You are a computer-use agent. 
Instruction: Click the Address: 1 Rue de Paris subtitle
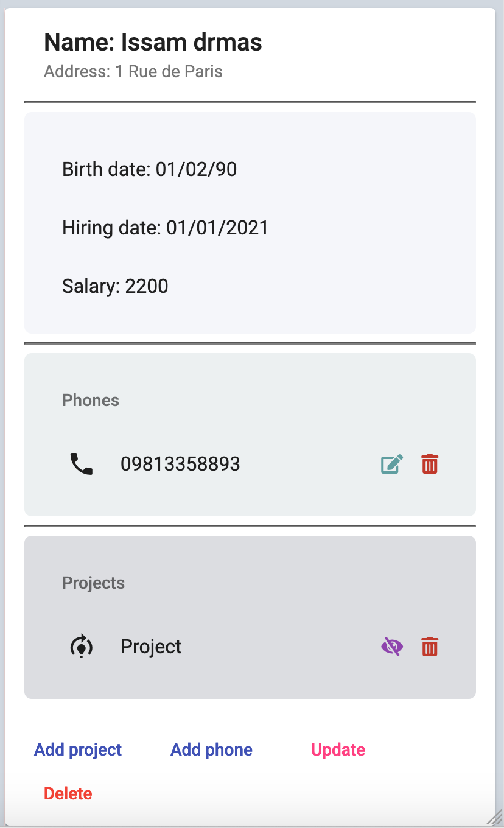[133, 72]
